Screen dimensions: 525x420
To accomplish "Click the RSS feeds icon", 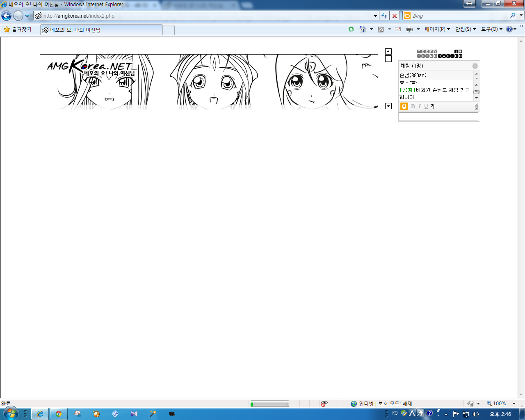I will [381, 29].
